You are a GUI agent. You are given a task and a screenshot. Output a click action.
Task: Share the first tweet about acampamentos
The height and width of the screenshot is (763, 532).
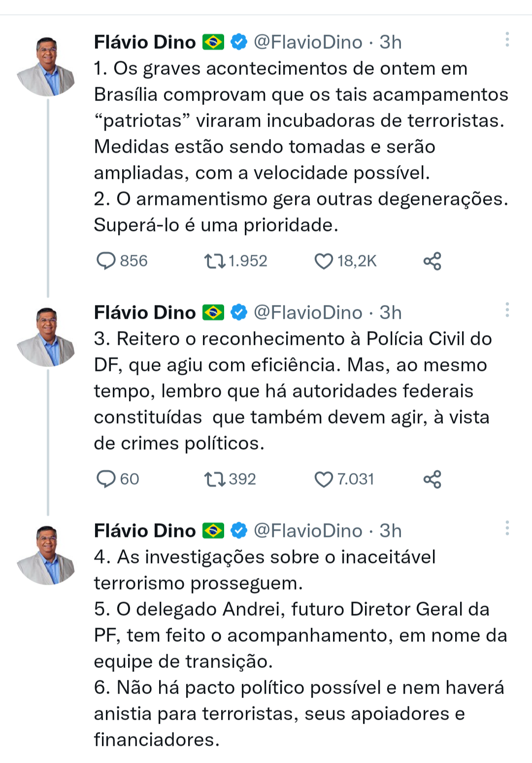click(x=432, y=261)
